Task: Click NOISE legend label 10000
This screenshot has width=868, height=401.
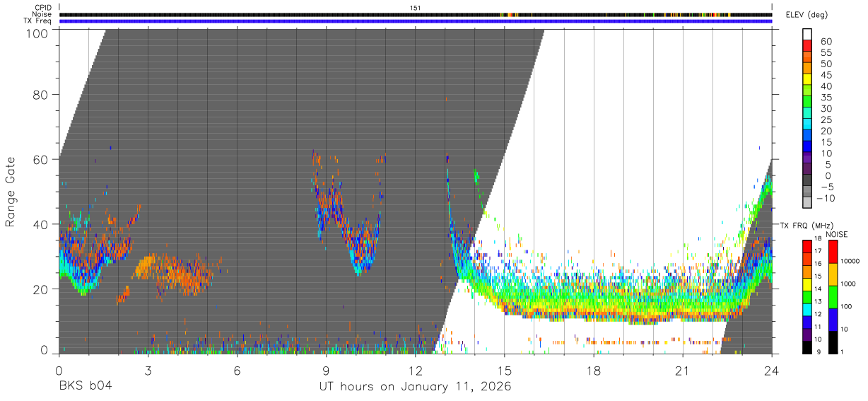Action: (850, 261)
